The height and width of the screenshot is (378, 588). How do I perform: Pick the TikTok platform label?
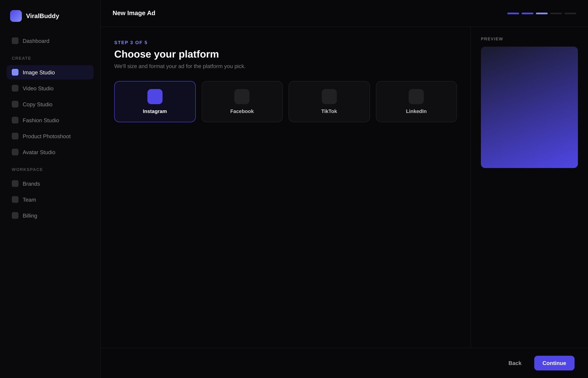(329, 111)
